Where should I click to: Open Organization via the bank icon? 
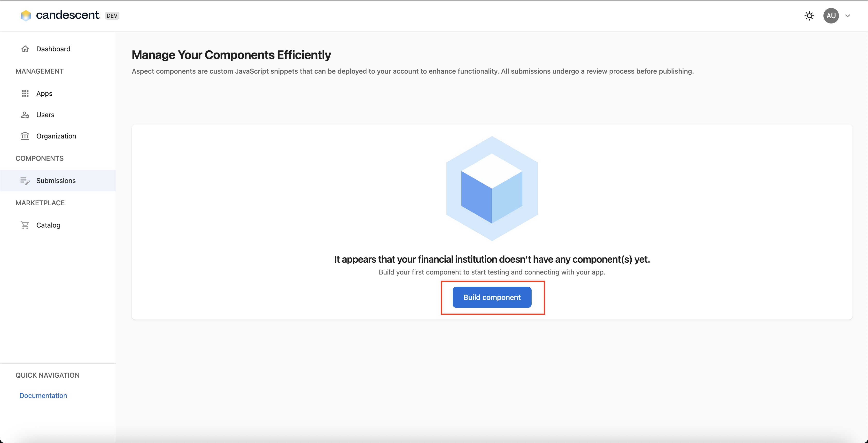point(25,136)
